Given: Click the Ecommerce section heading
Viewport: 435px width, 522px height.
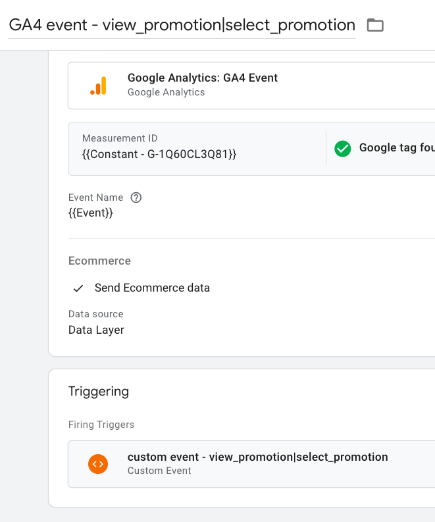Looking at the screenshot, I should (x=99, y=261).
